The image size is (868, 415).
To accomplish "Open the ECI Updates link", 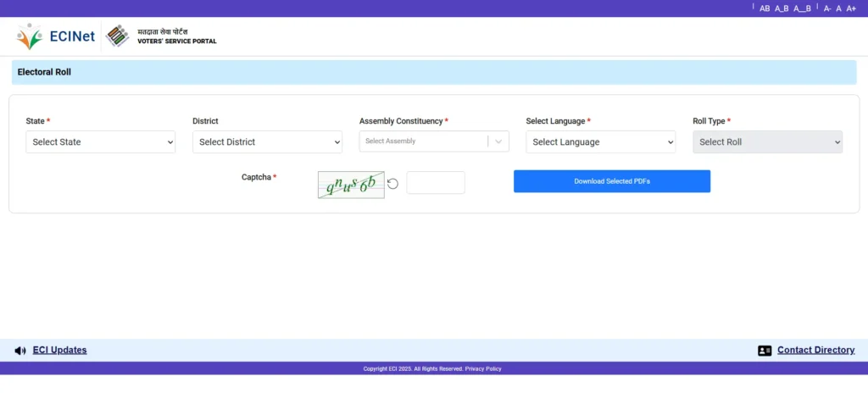I will click(59, 351).
